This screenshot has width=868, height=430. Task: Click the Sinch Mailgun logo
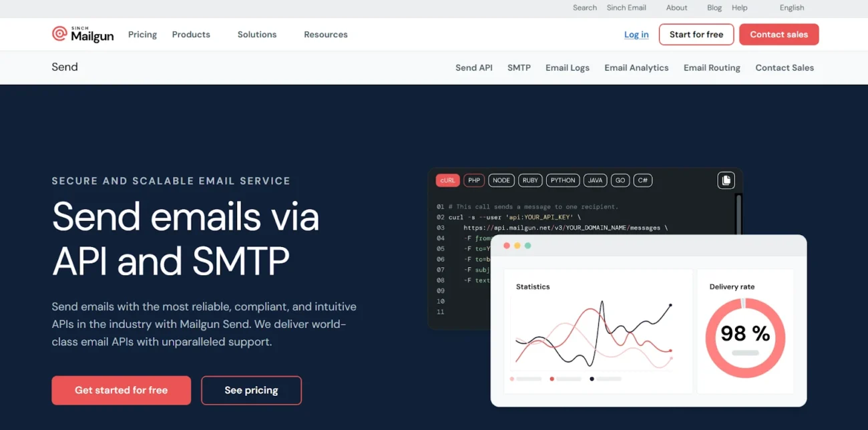pyautogui.click(x=83, y=34)
